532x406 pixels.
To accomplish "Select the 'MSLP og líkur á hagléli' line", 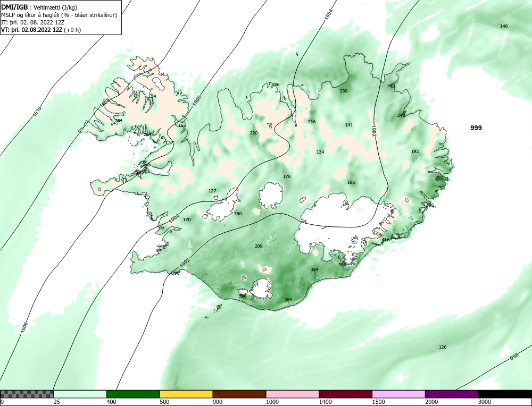I will [x=59, y=15].
